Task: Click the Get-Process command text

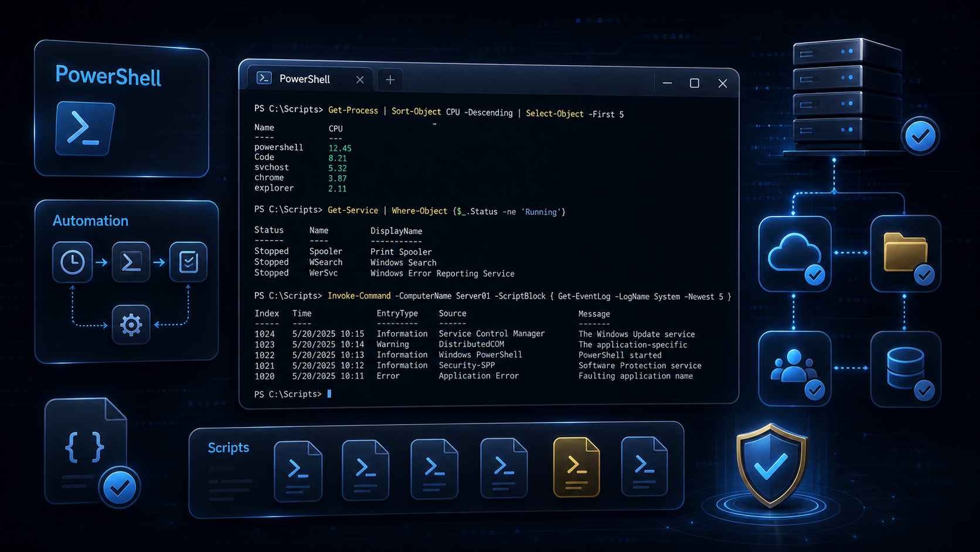Action: (353, 110)
